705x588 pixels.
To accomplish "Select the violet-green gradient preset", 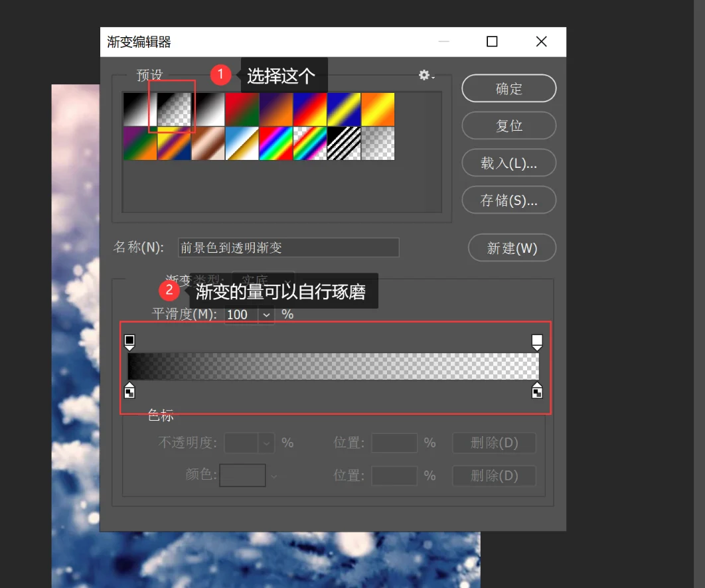I will [139, 142].
